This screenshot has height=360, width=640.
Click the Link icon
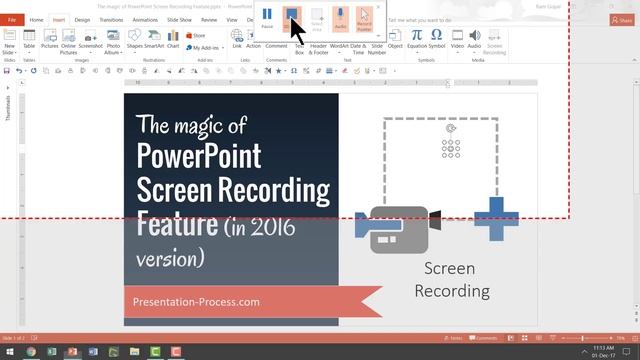237,40
